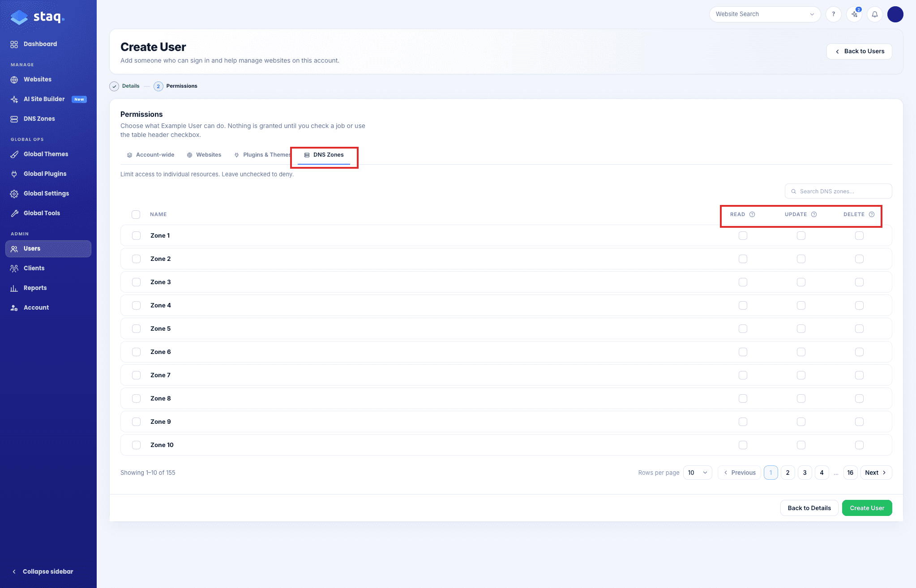Click the DELETE column info icon
The image size is (916, 588).
coord(872,214)
